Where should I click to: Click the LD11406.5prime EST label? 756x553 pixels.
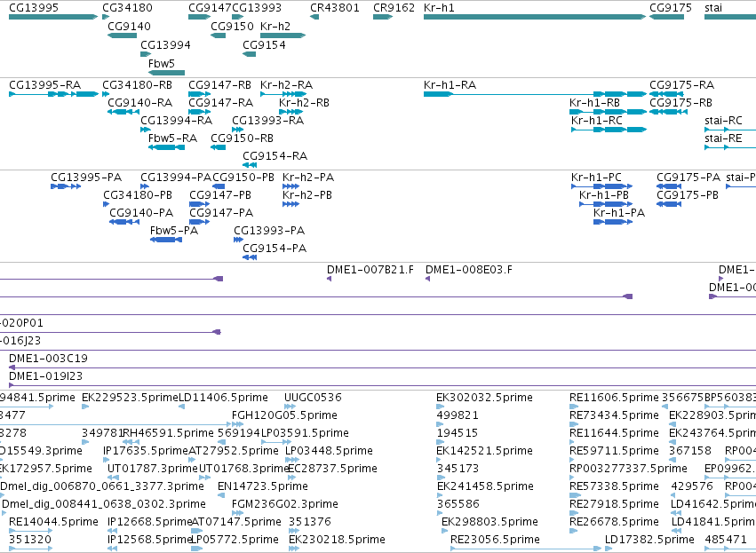coord(223,398)
